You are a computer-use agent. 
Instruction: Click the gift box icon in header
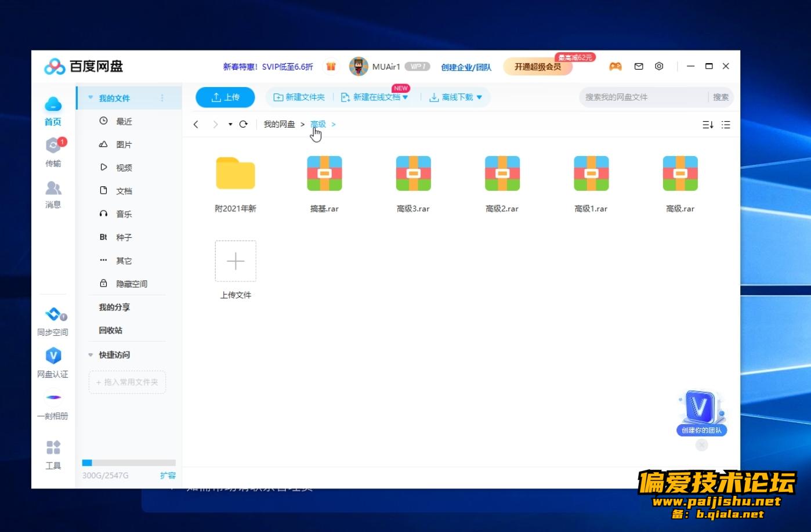point(331,67)
